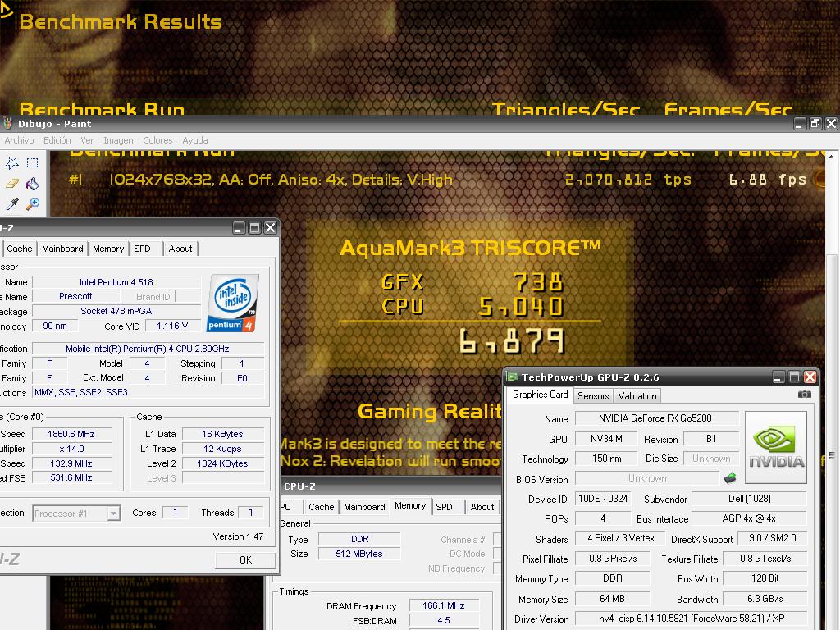Switch to SPD tab in lower CPU-Z
The width and height of the screenshot is (840, 630).
(444, 507)
